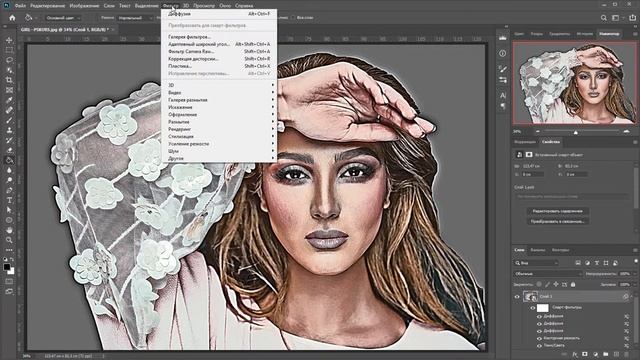The height and width of the screenshot is (360, 640).
Task: Open the Histogram collapsed panel icon
Action: click(503, 38)
